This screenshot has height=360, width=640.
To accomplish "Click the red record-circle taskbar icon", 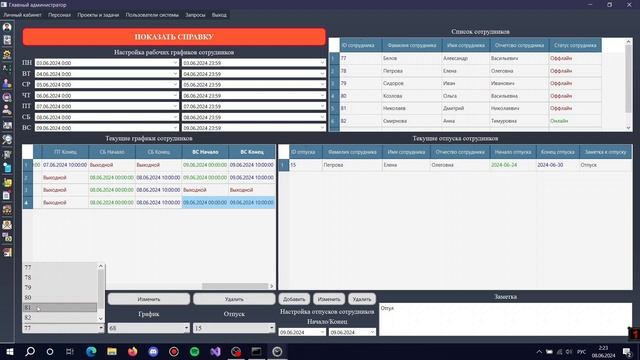I will pos(173,351).
